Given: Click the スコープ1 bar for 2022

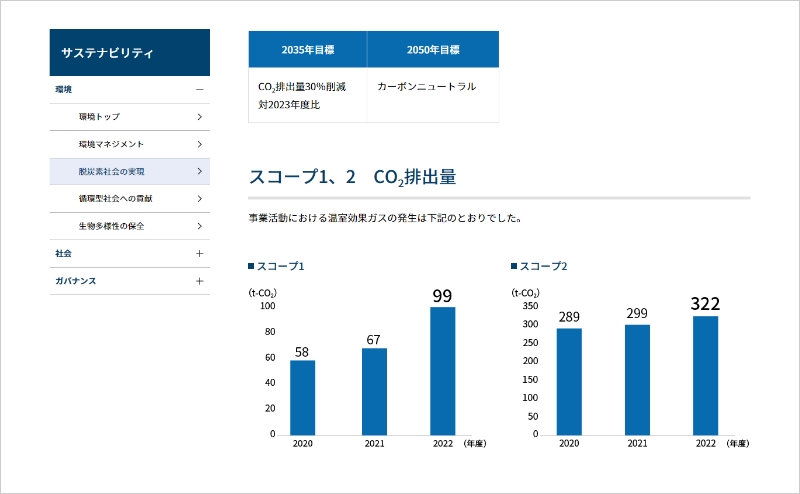Looking at the screenshot, I should pos(442,370).
